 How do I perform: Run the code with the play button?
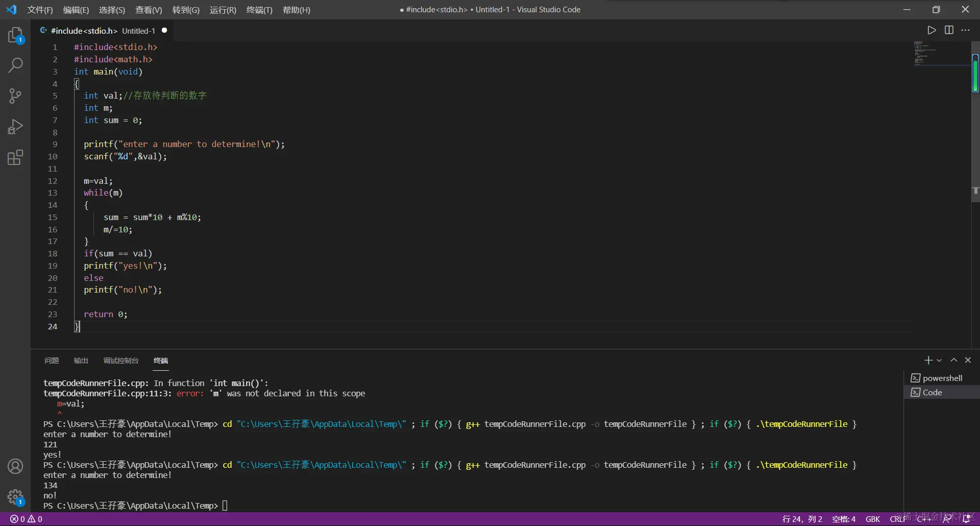pos(932,30)
